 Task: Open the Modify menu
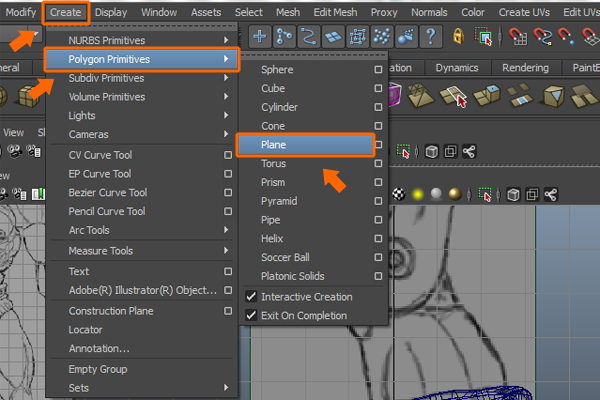pyautogui.click(x=21, y=12)
